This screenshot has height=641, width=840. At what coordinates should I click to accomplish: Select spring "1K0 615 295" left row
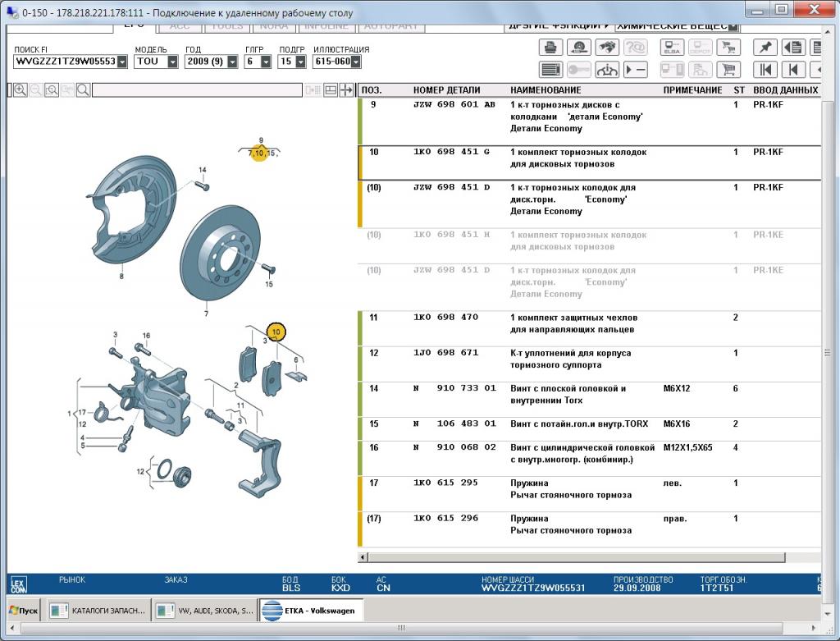(589, 493)
